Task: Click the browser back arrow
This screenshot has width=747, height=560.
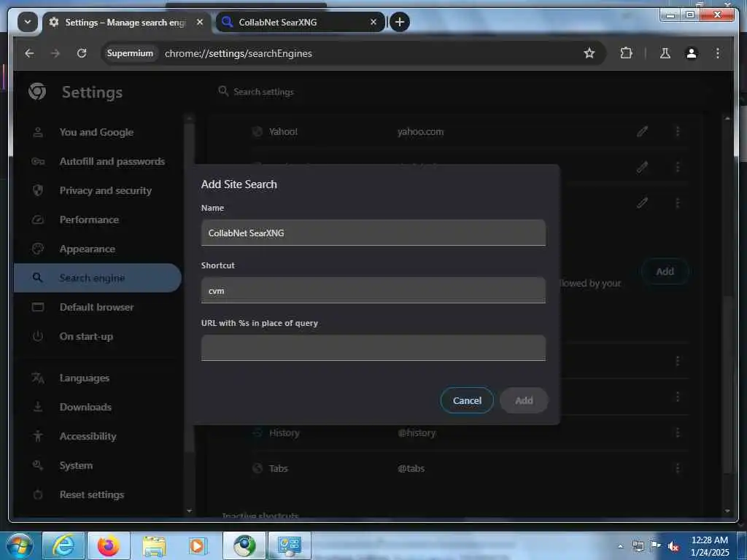Action: tap(29, 53)
